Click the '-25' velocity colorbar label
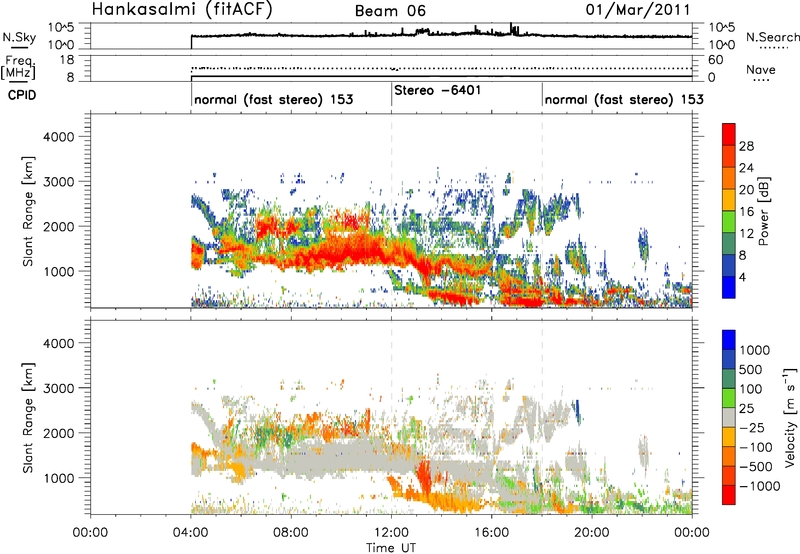Image resolution: width=800 pixels, height=554 pixels. click(x=752, y=428)
